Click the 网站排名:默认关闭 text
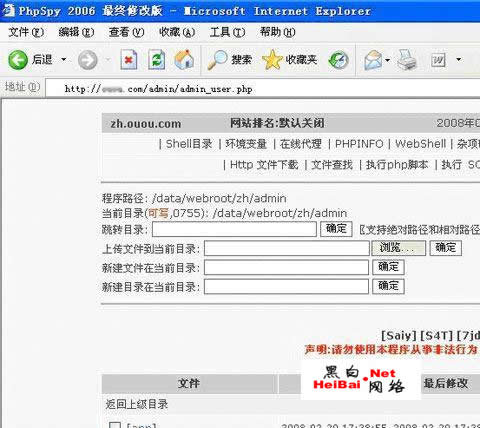The height and width of the screenshot is (428, 480). pyautogui.click(x=277, y=123)
